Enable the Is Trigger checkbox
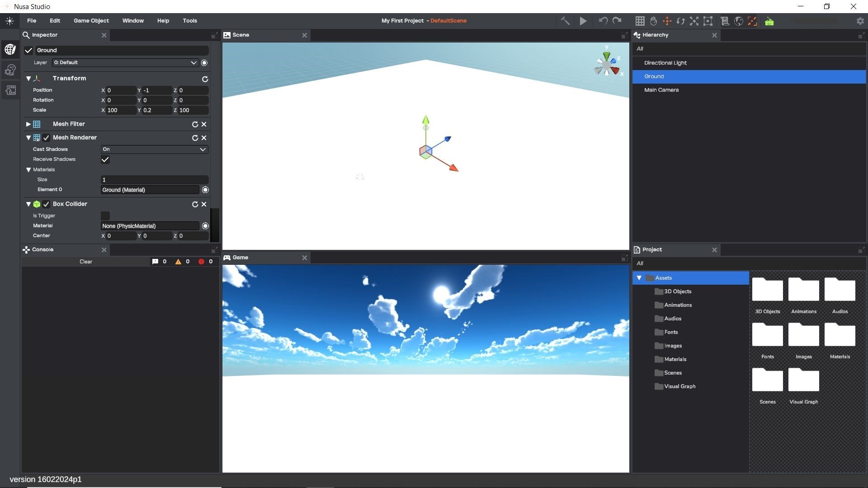This screenshot has height=488, width=868. 105,216
